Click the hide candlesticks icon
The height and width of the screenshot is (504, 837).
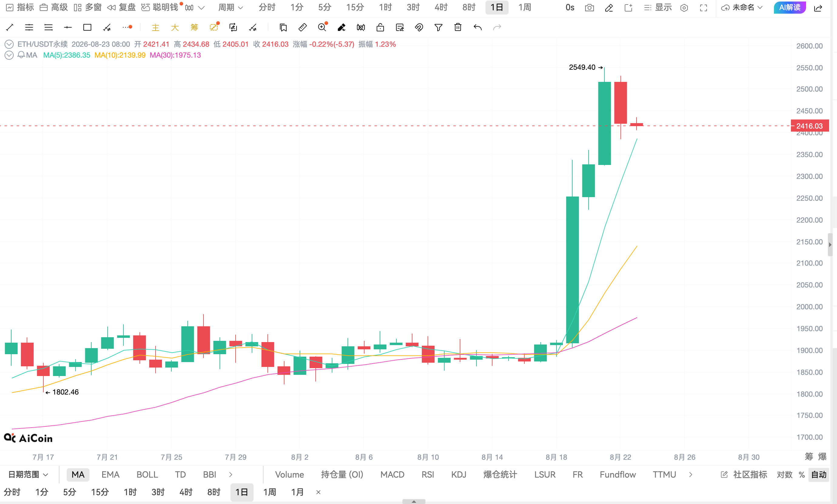(361, 28)
